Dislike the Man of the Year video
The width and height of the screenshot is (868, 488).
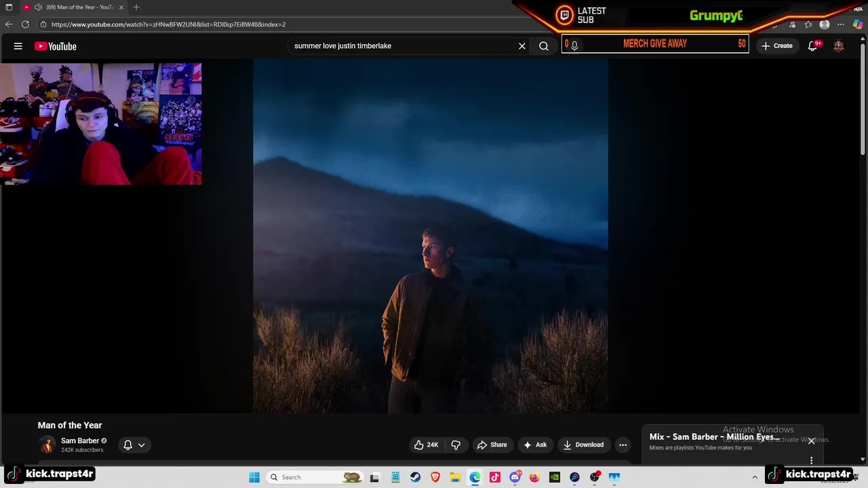pos(456,445)
